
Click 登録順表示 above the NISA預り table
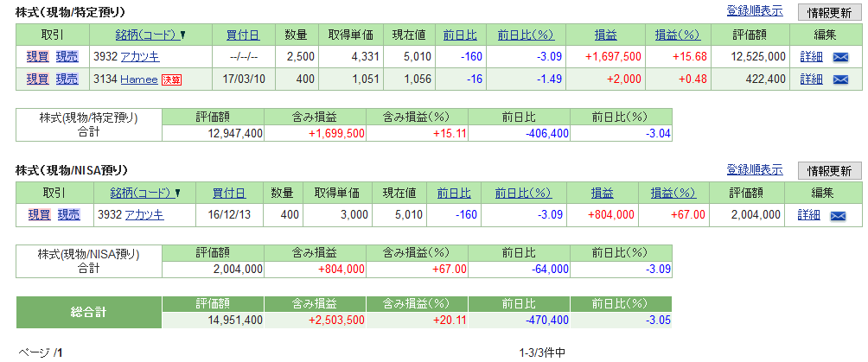[755, 169]
